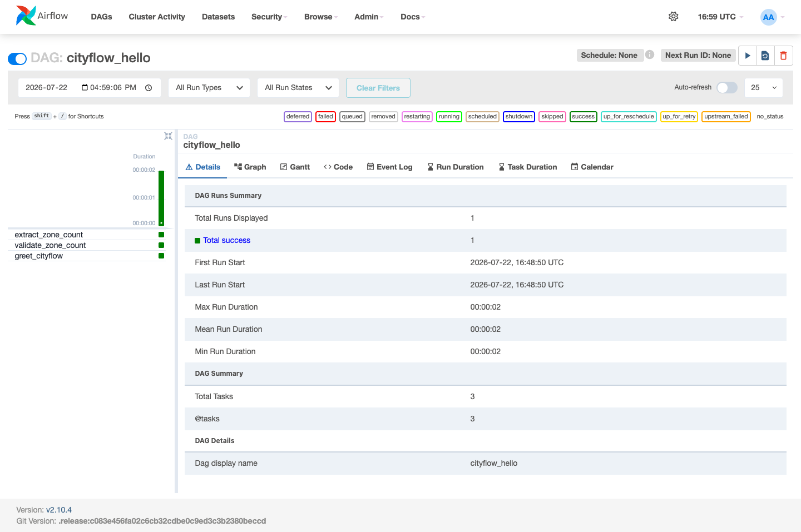Image resolution: width=801 pixels, height=532 pixels.
Task: Click the Next Run ID: None badge
Action: pyautogui.click(x=698, y=55)
